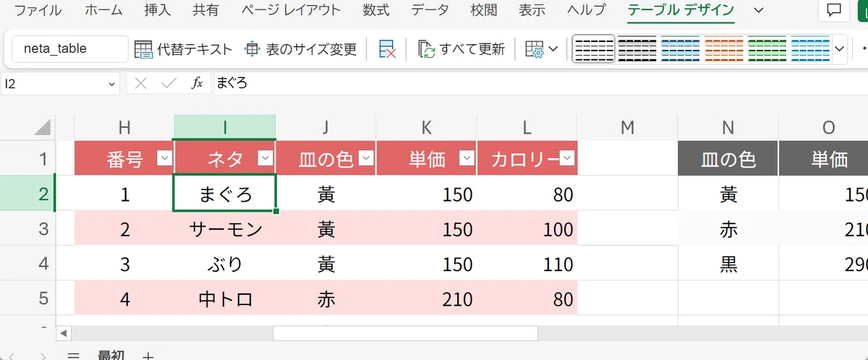Select the 単価 cell with value 210
Image resolution: width=868 pixels, height=360 pixels.
pyautogui.click(x=426, y=299)
